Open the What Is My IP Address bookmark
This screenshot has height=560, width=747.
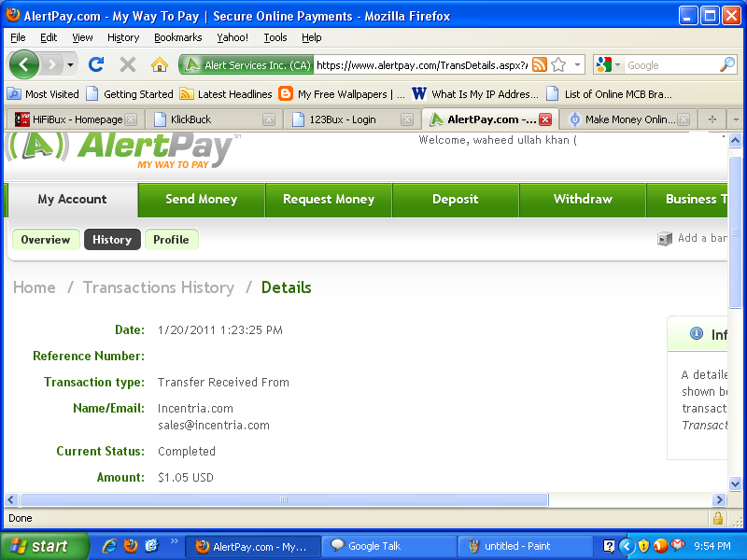[475, 94]
